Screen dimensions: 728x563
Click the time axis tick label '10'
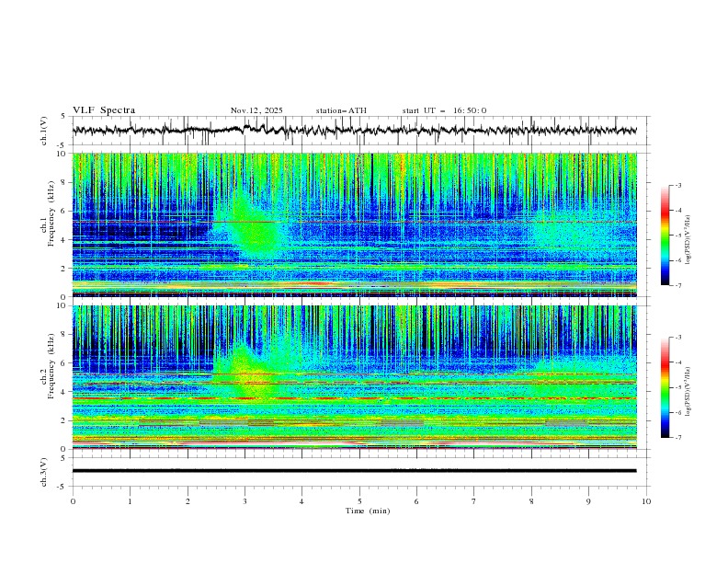click(646, 501)
